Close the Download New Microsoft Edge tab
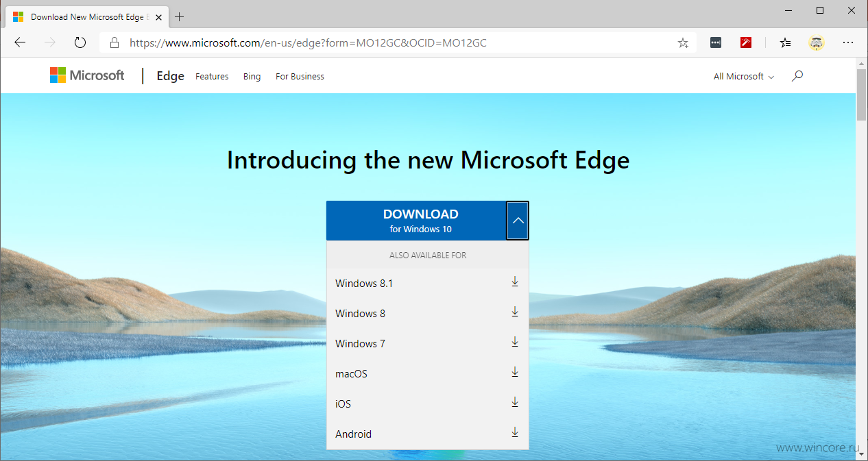 [x=157, y=16]
